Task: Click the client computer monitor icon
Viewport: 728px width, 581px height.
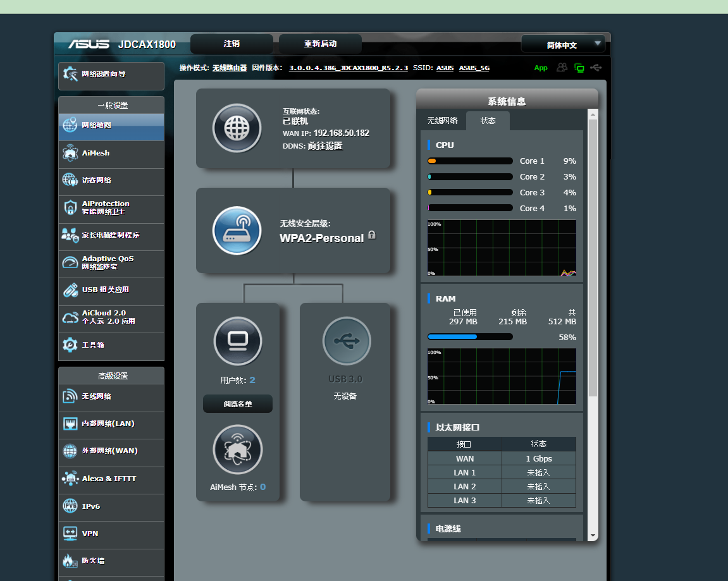Action: pos(237,341)
